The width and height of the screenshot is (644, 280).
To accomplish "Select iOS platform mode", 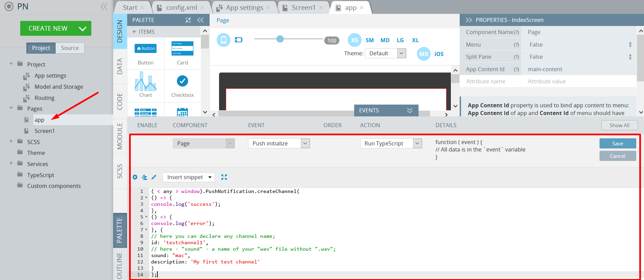I will (439, 54).
